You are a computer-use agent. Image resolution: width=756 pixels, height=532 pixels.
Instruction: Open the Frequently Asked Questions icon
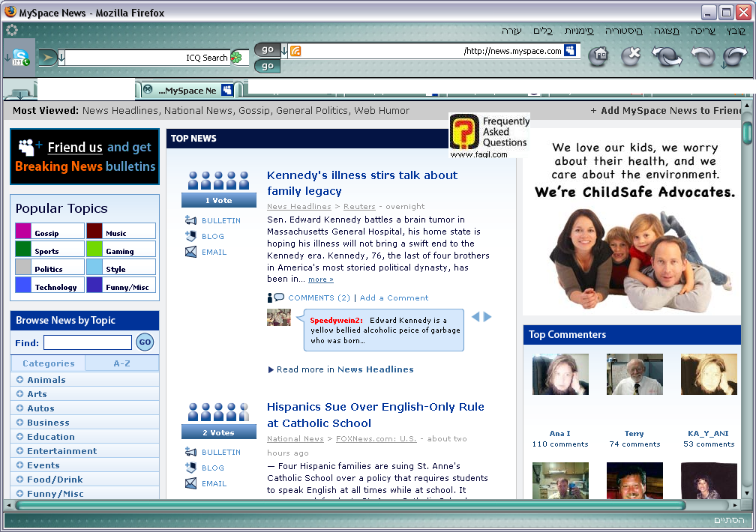(464, 132)
